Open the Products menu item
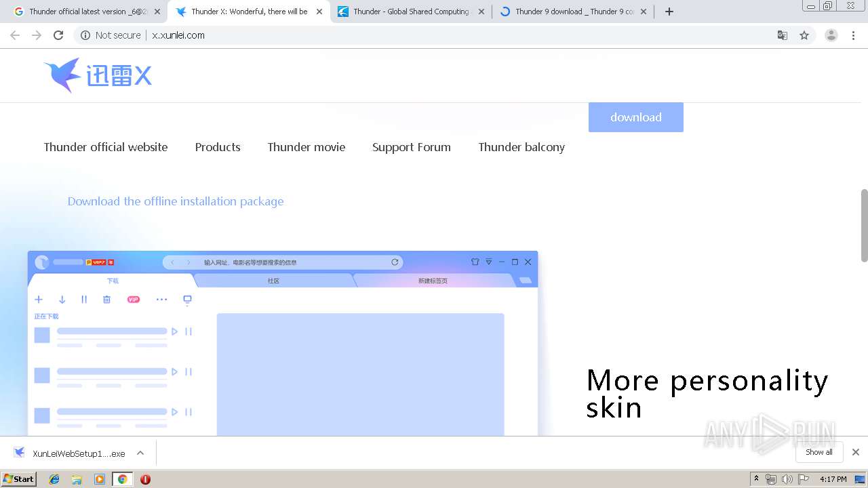 218,147
